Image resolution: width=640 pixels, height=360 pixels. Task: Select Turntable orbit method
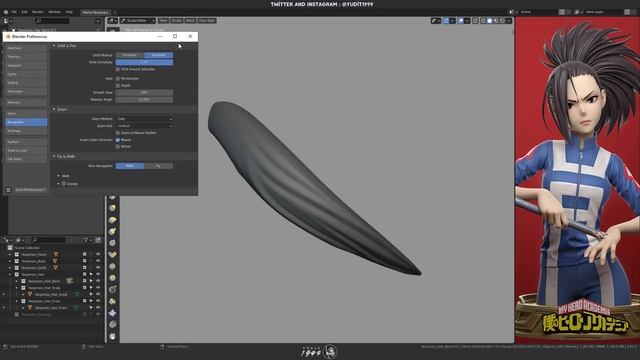coord(130,55)
